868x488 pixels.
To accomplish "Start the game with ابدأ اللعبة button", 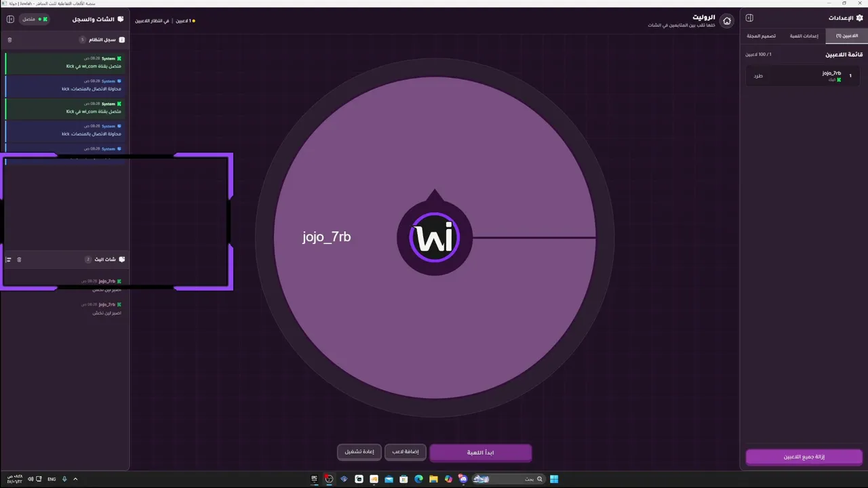I will [480, 452].
